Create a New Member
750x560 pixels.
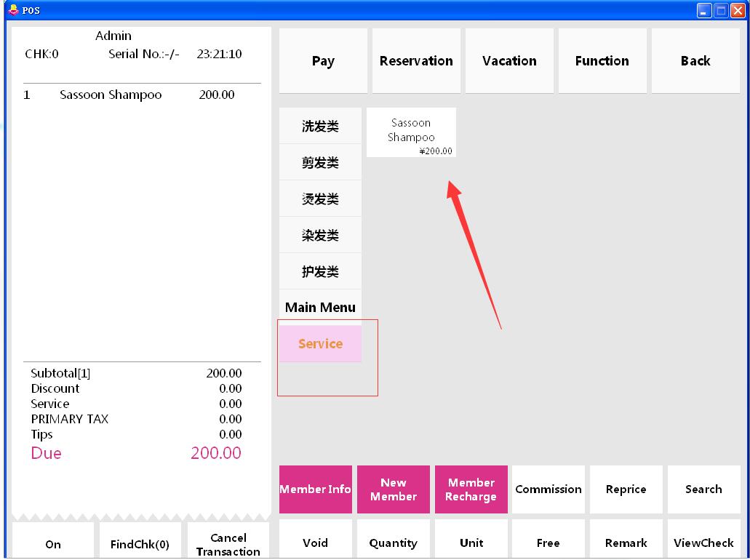click(393, 489)
